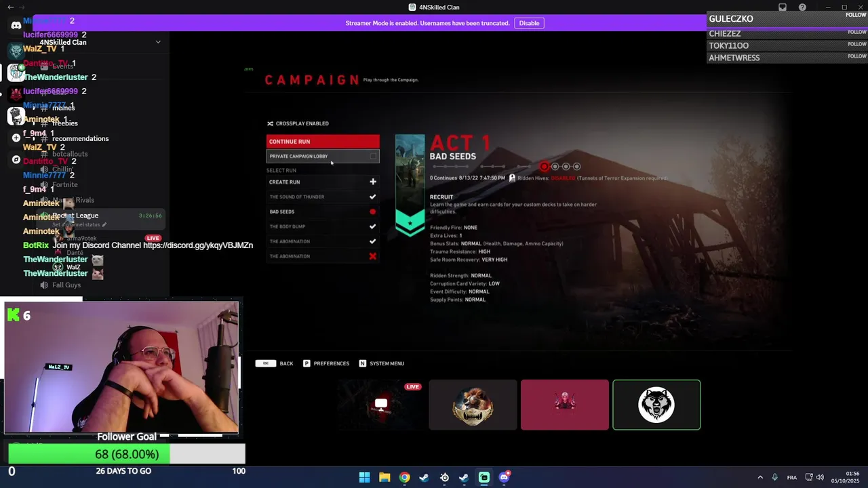The height and width of the screenshot is (488, 868).
Task: Follow CHIEZEZ in overlay list
Action: pos(857,32)
